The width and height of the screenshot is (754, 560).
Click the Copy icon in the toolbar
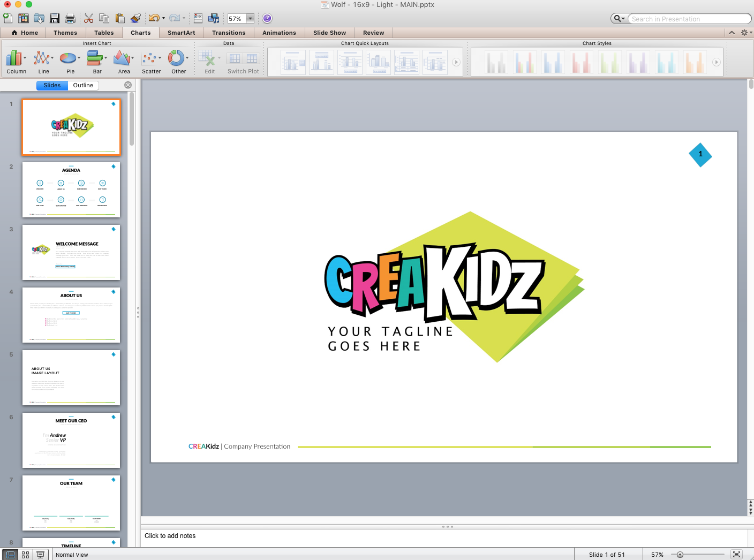coord(104,18)
